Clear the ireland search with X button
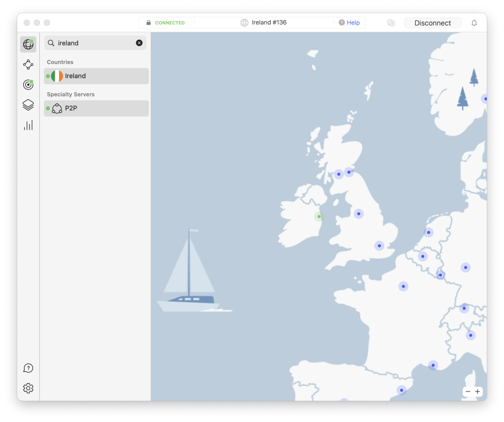The image size is (504, 422). [139, 43]
